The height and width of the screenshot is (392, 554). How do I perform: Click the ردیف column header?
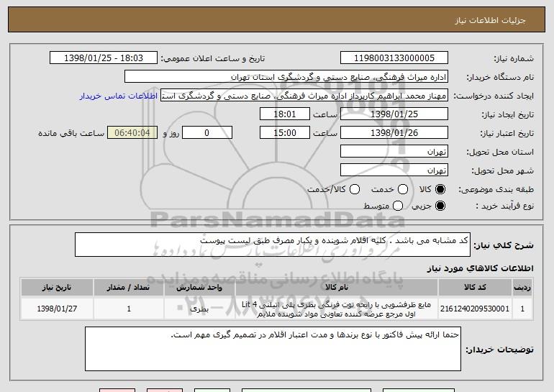(x=522, y=288)
